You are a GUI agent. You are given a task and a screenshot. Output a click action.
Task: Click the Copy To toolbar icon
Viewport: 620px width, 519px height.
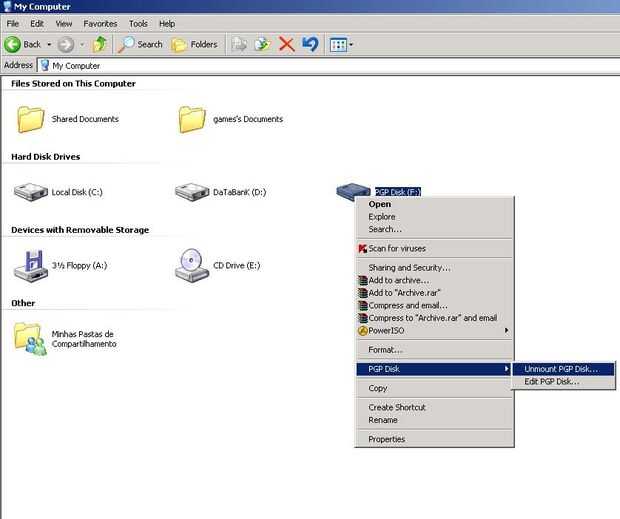coord(262,44)
